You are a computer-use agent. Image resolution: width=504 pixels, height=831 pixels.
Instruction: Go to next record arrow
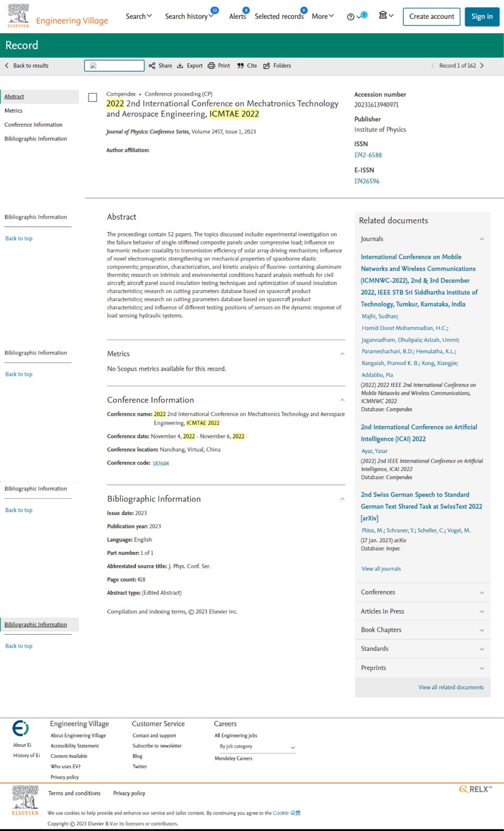(482, 66)
